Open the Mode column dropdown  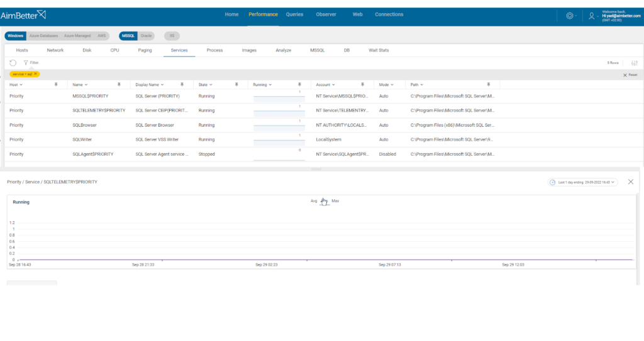(392, 85)
